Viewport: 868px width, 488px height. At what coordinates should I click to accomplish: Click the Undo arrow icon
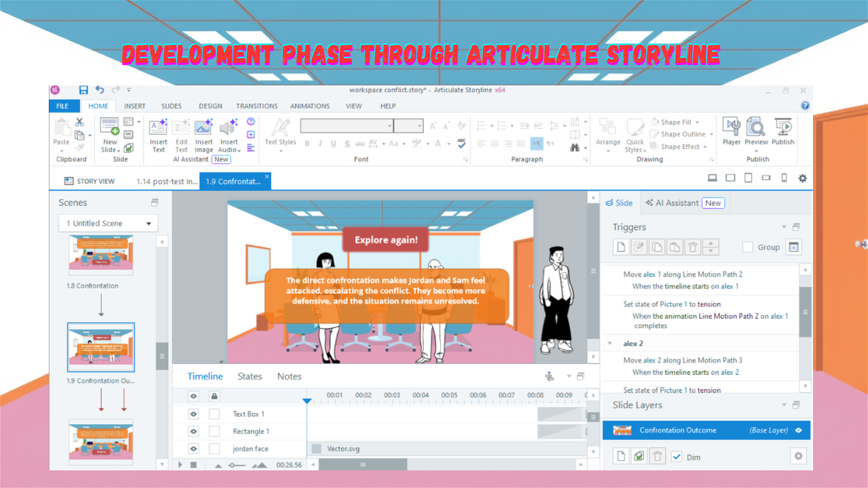(x=100, y=90)
